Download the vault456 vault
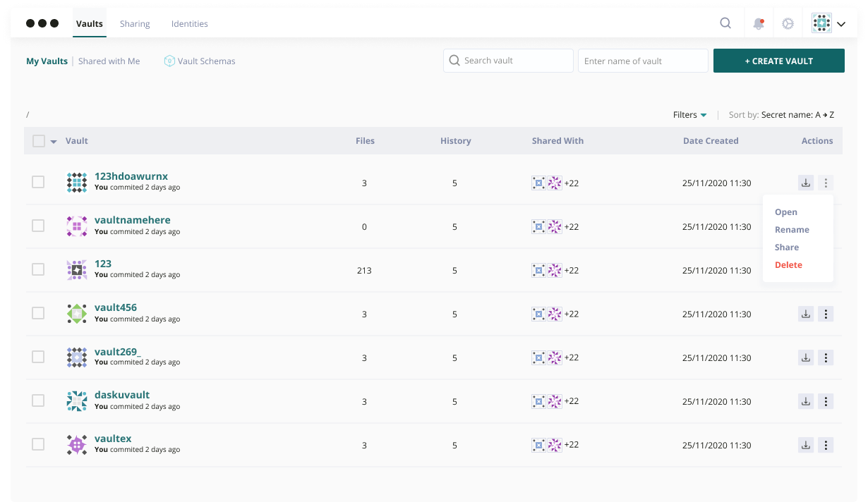Viewport: 868px width, 502px height. 806,314
